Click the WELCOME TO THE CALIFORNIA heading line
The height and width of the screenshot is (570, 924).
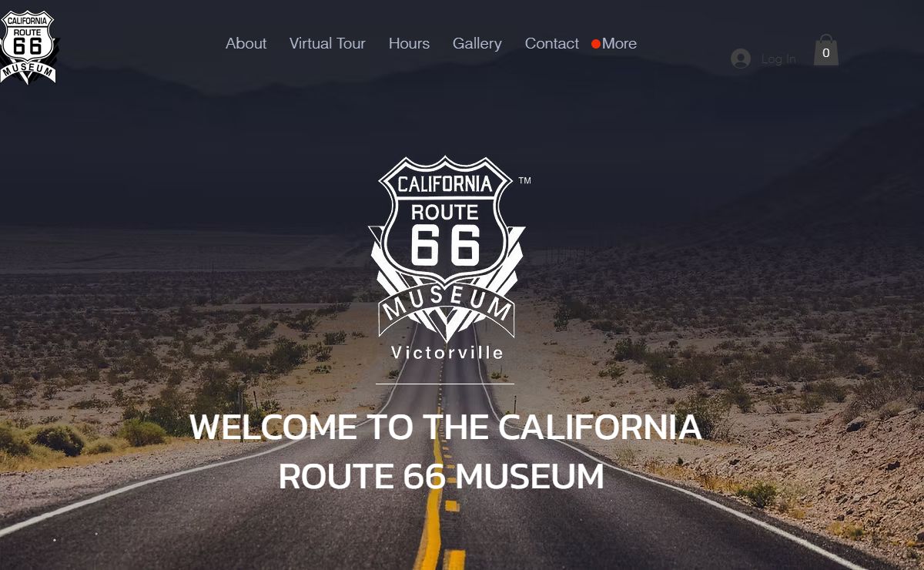446,427
